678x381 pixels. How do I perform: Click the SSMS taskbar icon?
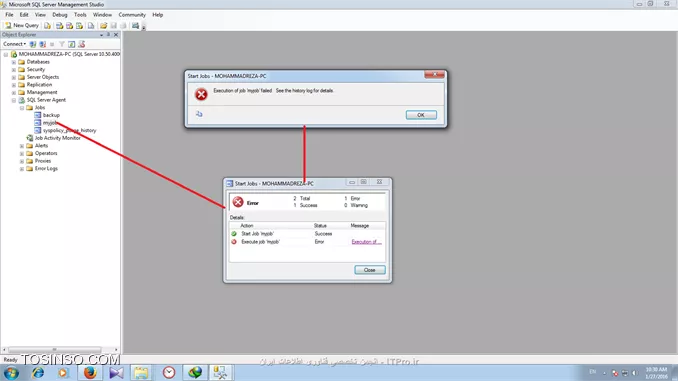tap(221, 373)
